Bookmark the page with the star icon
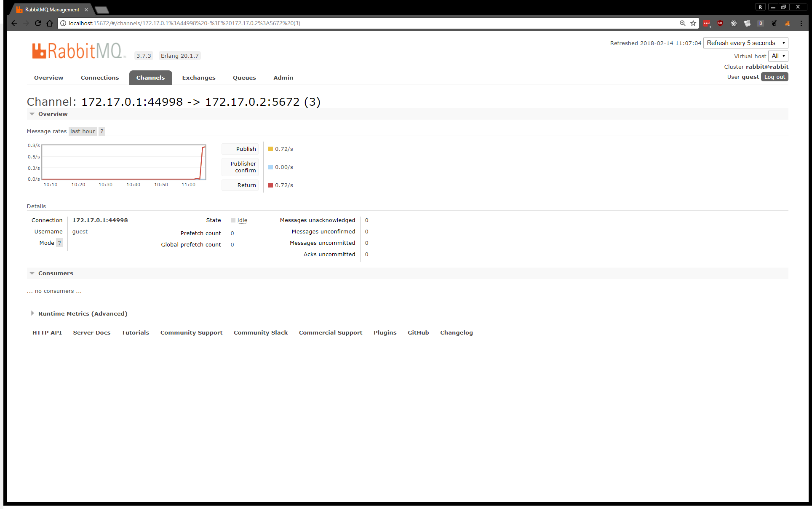 coord(693,23)
